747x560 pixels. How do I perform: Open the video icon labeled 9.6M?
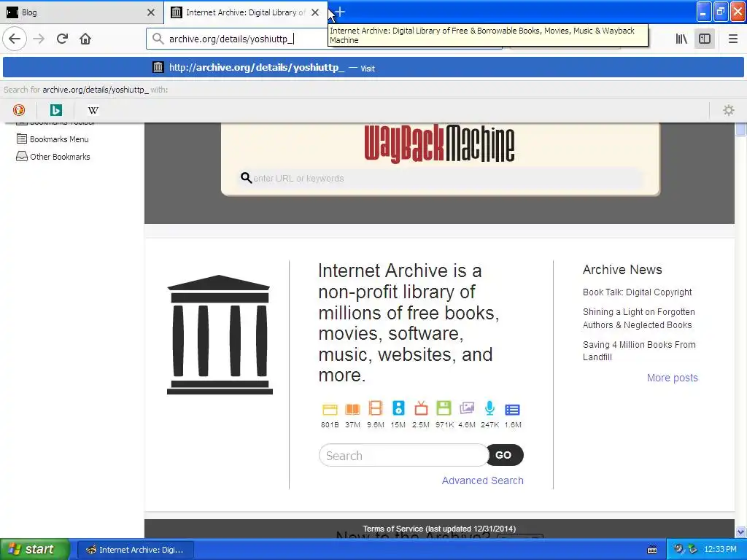[x=376, y=408]
